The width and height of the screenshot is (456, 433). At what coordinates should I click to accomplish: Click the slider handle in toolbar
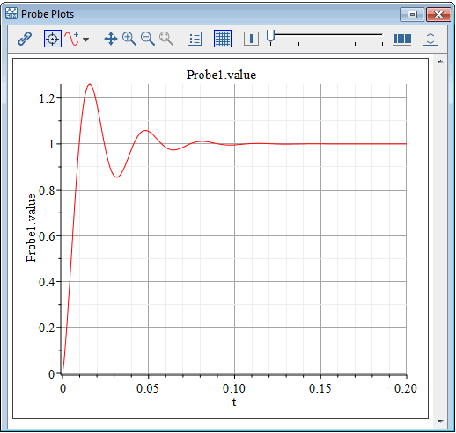point(271,38)
